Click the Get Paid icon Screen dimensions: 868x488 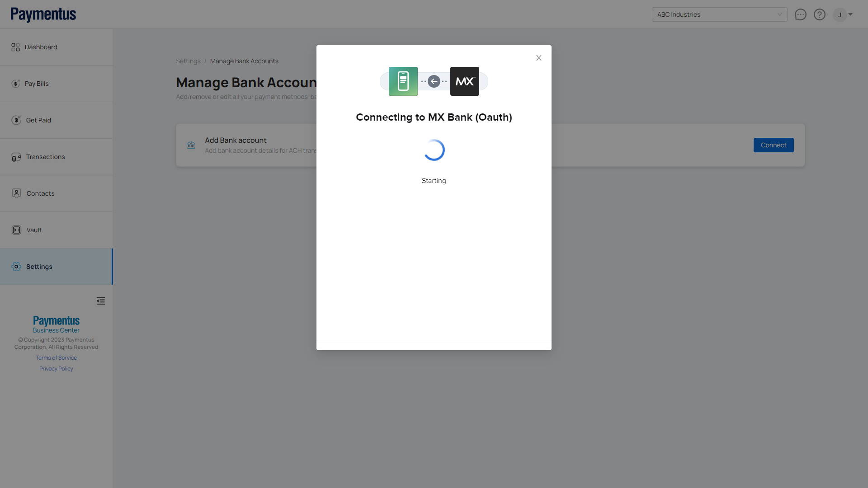[x=16, y=120]
